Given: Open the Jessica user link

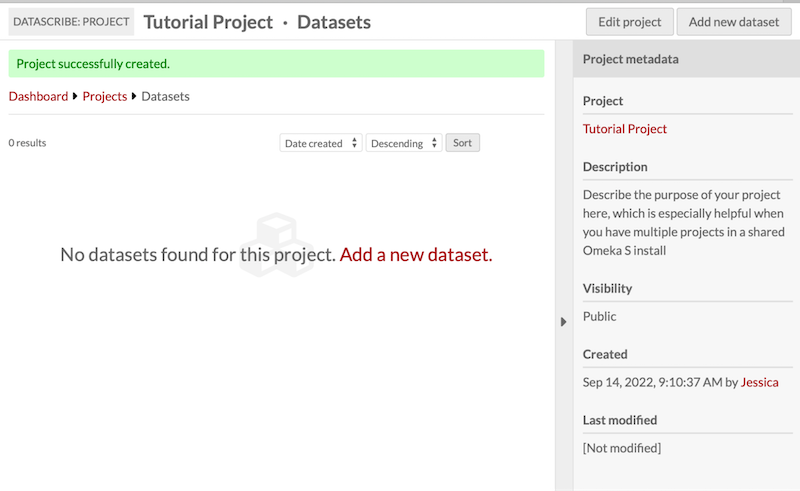Looking at the screenshot, I should [x=759, y=382].
